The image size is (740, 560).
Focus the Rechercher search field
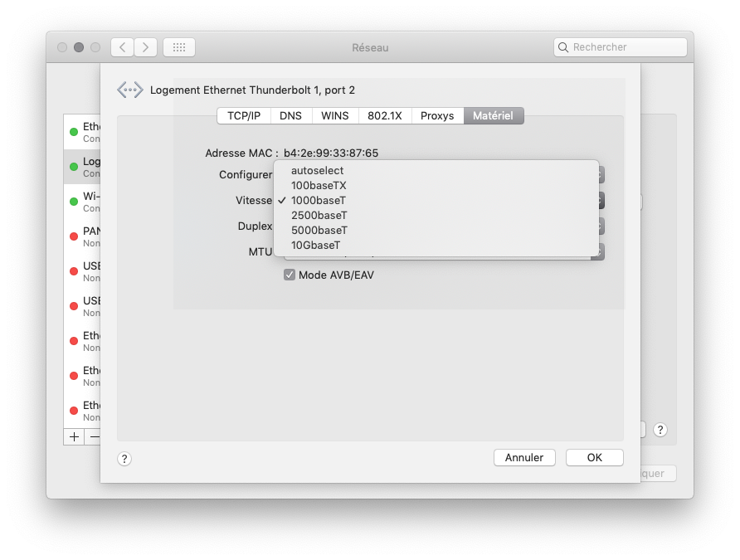[621, 47]
